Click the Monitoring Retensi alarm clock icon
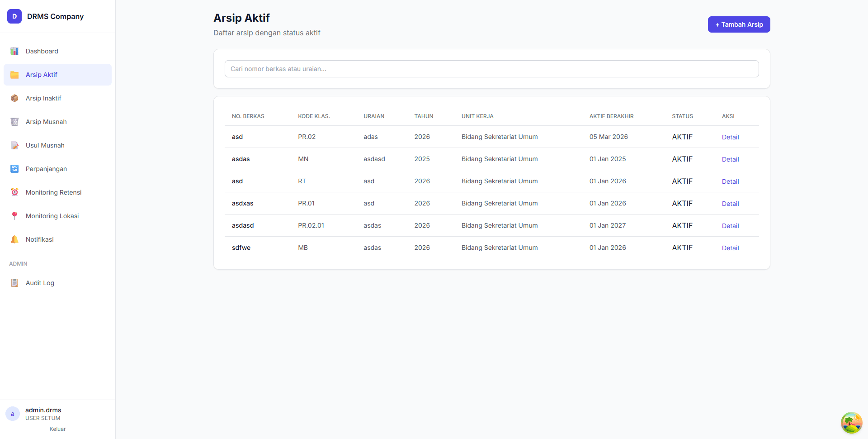Viewport: 868px width, 439px height. (14, 192)
